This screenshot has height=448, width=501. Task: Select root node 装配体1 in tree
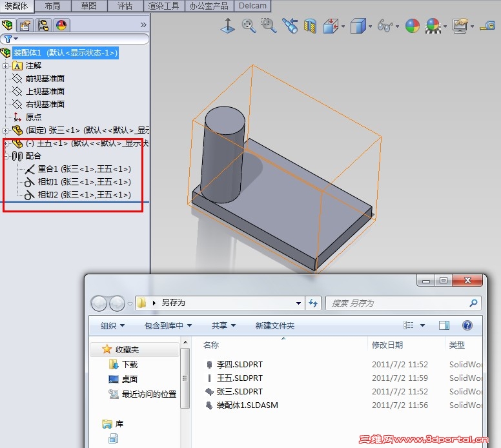click(65, 53)
